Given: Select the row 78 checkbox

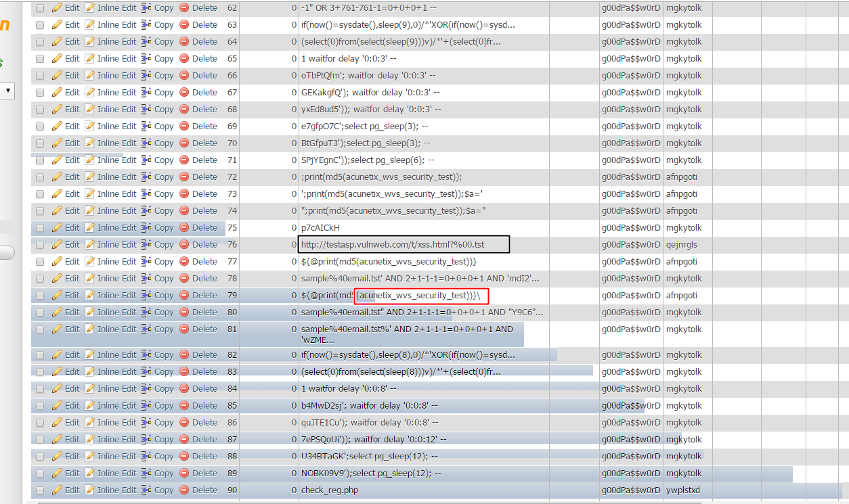Looking at the screenshot, I should [x=40, y=279].
